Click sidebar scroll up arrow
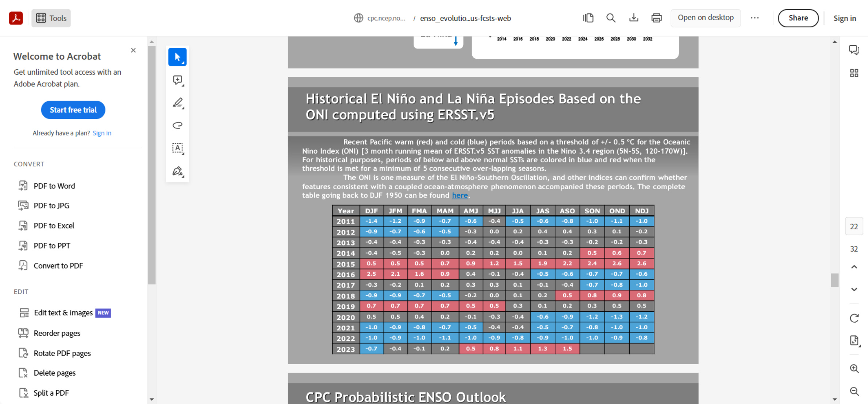 click(x=151, y=42)
